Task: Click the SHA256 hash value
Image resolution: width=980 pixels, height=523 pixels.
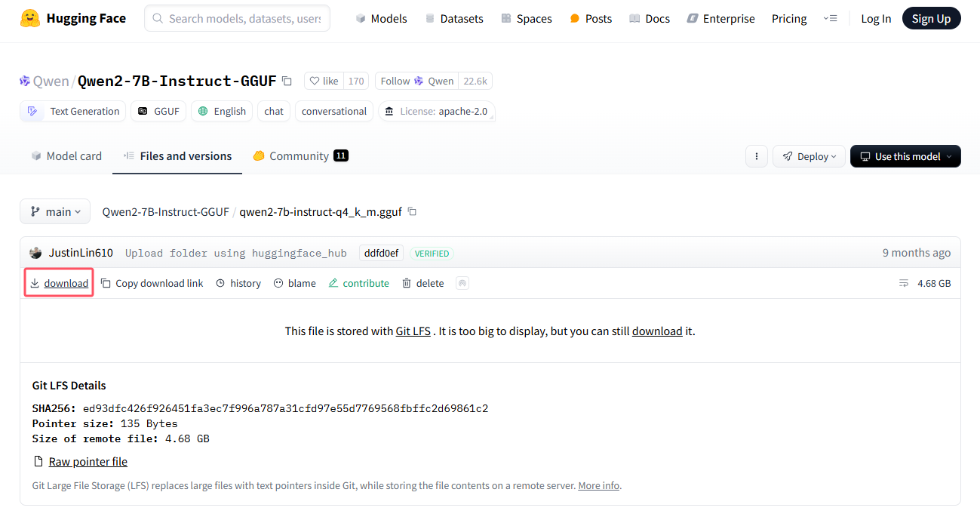Action: pos(285,408)
